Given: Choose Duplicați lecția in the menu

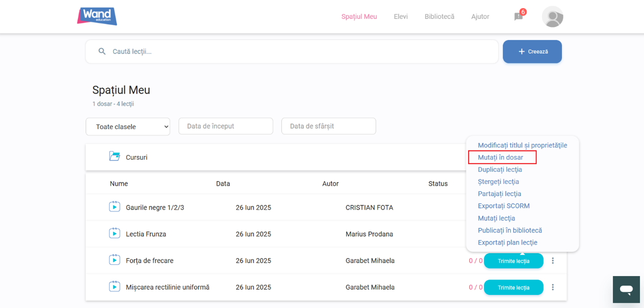Looking at the screenshot, I should 500,169.
